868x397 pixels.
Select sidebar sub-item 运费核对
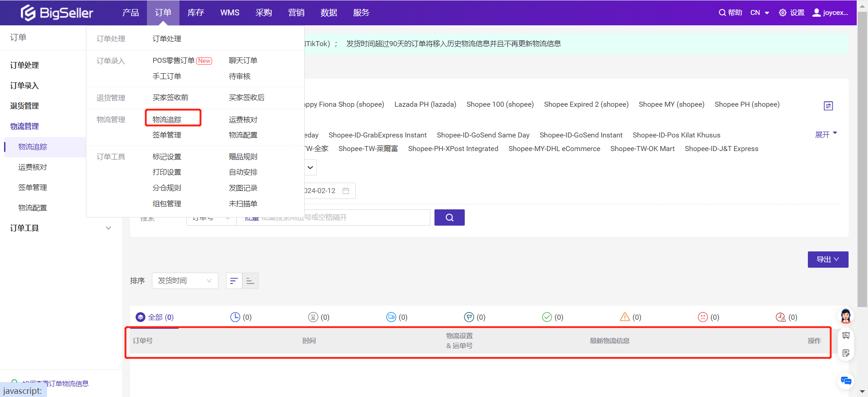[33, 167]
